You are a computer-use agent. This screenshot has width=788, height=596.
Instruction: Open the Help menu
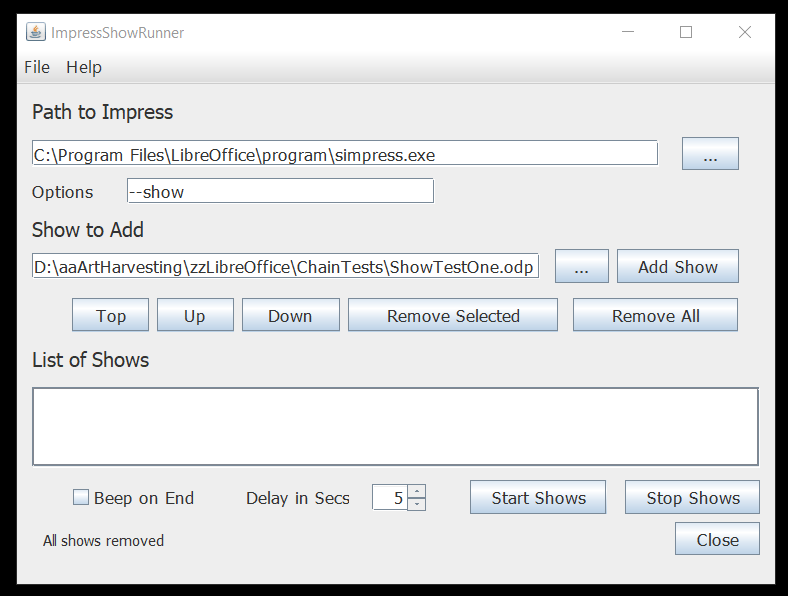pyautogui.click(x=84, y=67)
